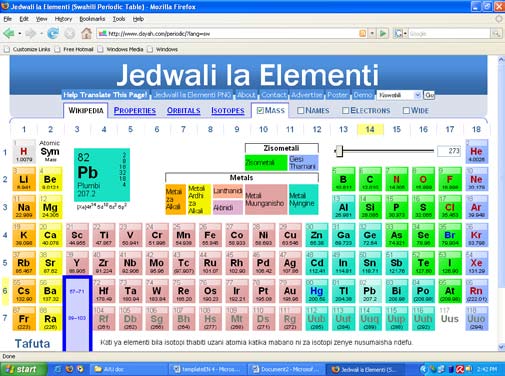505x376 pixels.
Task: Switch to Document2 Microsoft Word taskbar button
Action: (286, 369)
